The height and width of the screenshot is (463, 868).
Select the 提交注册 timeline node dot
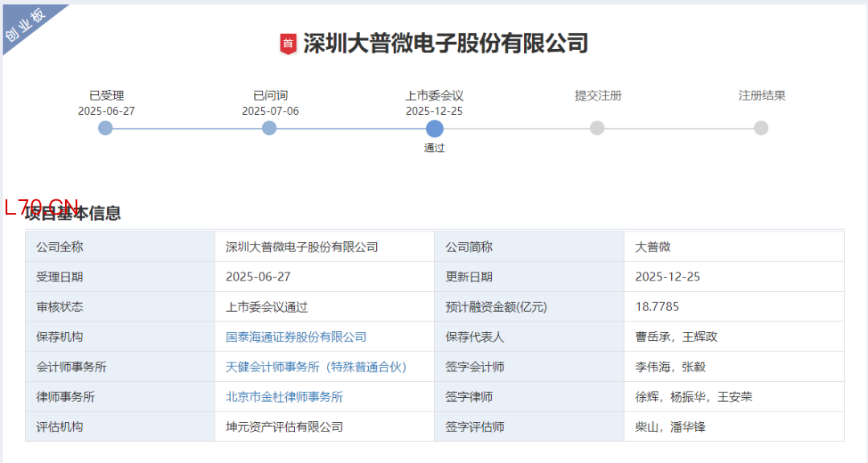(x=597, y=129)
